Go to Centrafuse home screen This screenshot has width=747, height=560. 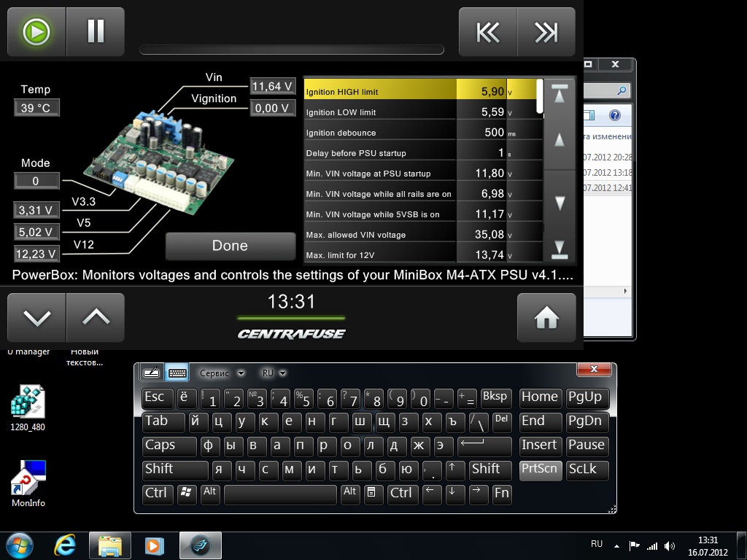[546, 317]
